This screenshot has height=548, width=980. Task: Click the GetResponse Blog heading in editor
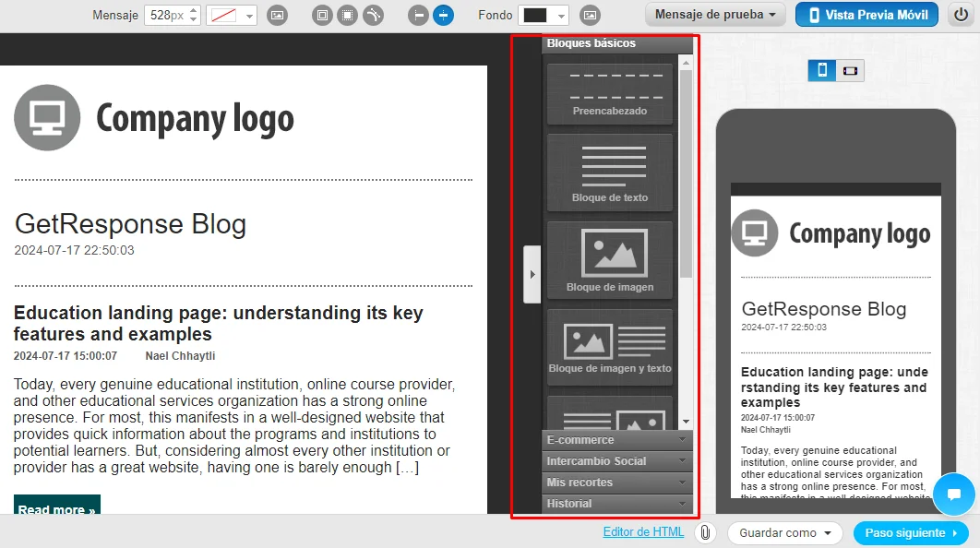130,223
